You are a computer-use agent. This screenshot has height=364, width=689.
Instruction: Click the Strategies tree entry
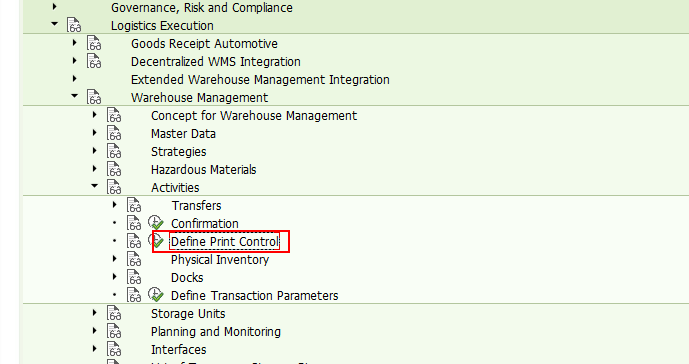[x=178, y=152]
